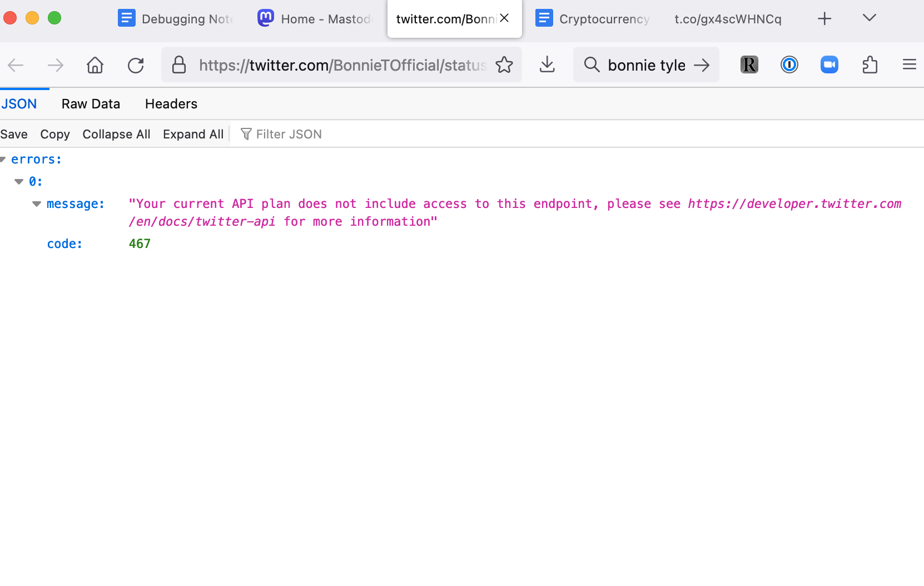The height and width of the screenshot is (586, 924).
Task: Click Expand All in JSON viewer
Action: [193, 134]
